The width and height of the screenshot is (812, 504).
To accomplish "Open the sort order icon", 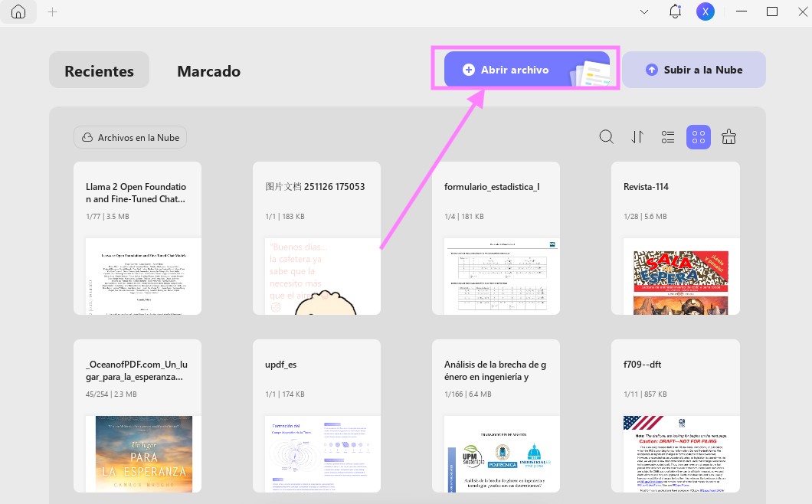I will click(637, 137).
